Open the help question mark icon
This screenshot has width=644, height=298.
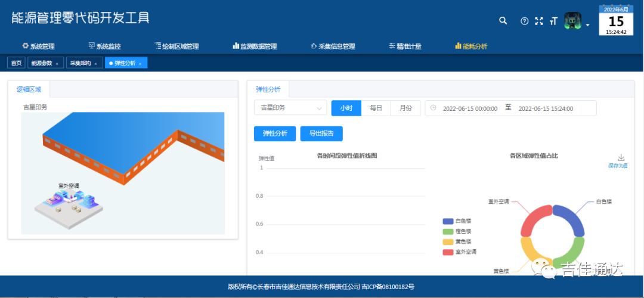pyautogui.click(x=524, y=21)
